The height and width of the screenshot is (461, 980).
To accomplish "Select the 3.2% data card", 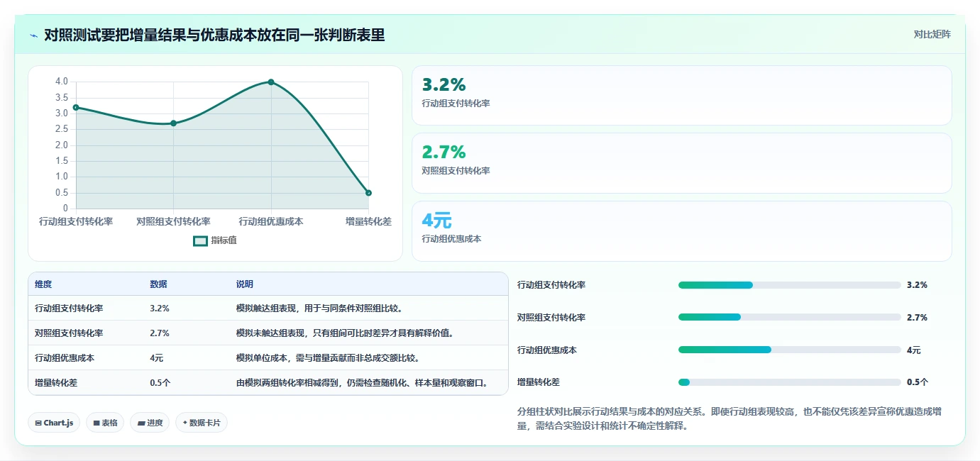I will coord(681,96).
